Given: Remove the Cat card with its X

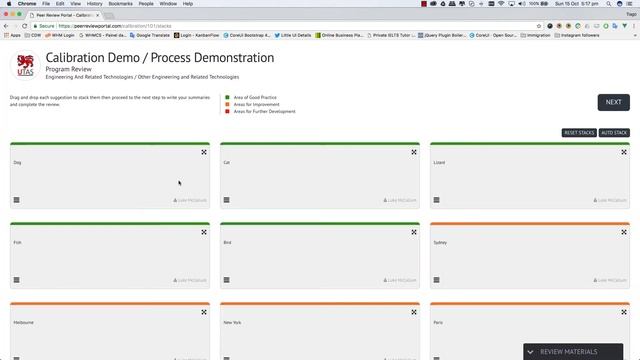Looking at the screenshot, I should click(414, 152).
